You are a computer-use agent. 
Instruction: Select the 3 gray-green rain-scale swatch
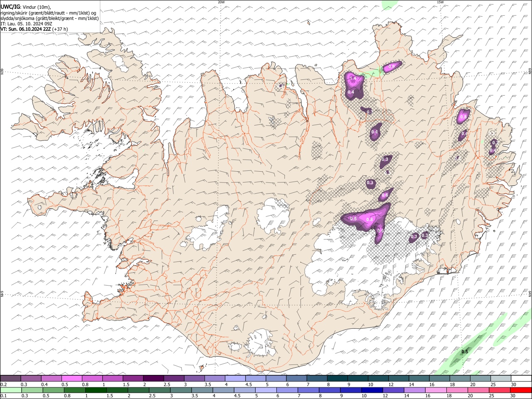tap(180, 390)
